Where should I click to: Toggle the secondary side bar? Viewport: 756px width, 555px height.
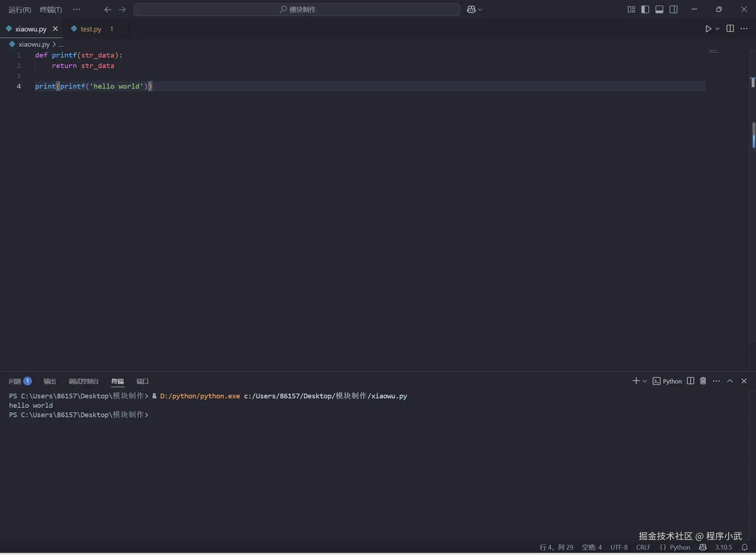pos(673,10)
